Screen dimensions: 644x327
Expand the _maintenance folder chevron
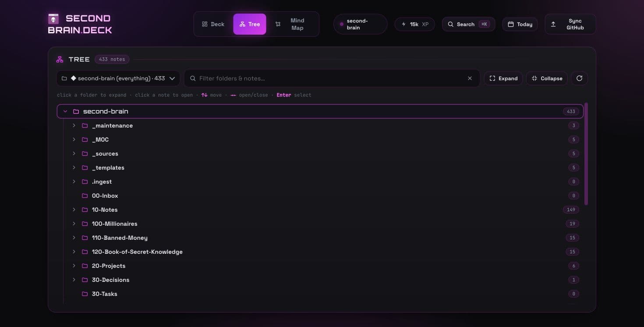pos(74,125)
